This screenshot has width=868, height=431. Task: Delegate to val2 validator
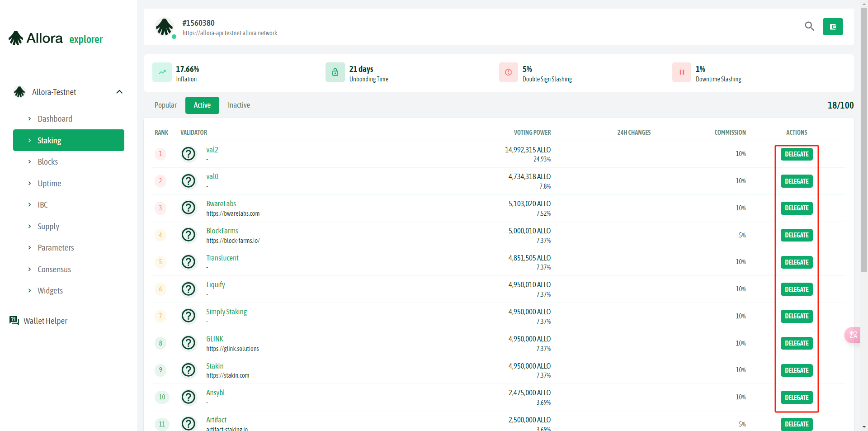tap(797, 154)
